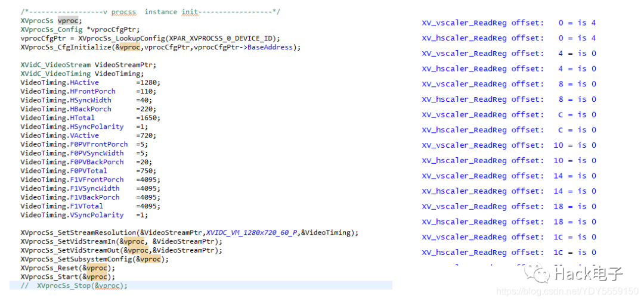Click the 'XVidC_VideoStream VideoStreamPtr;' line
This screenshot has height=302, width=644.
click(88, 65)
